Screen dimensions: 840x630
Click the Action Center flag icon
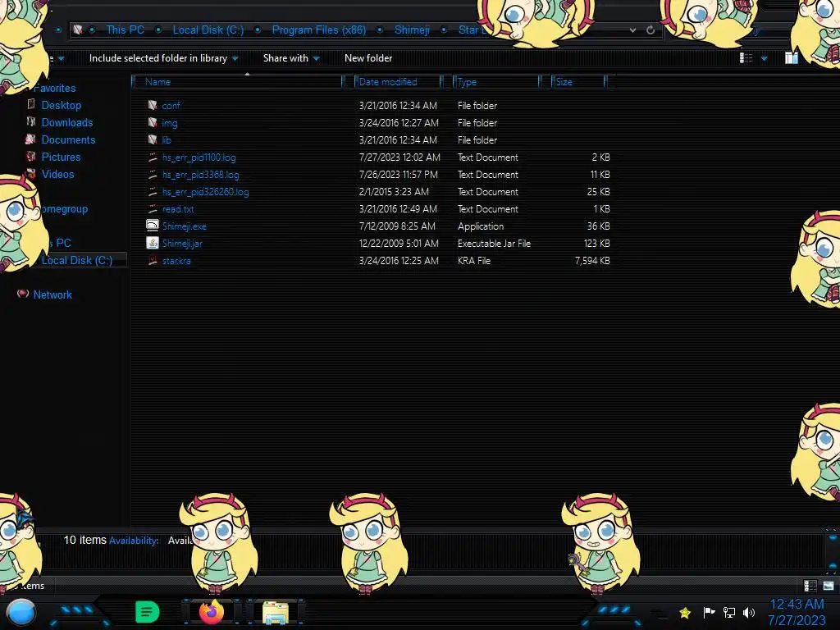coord(709,612)
